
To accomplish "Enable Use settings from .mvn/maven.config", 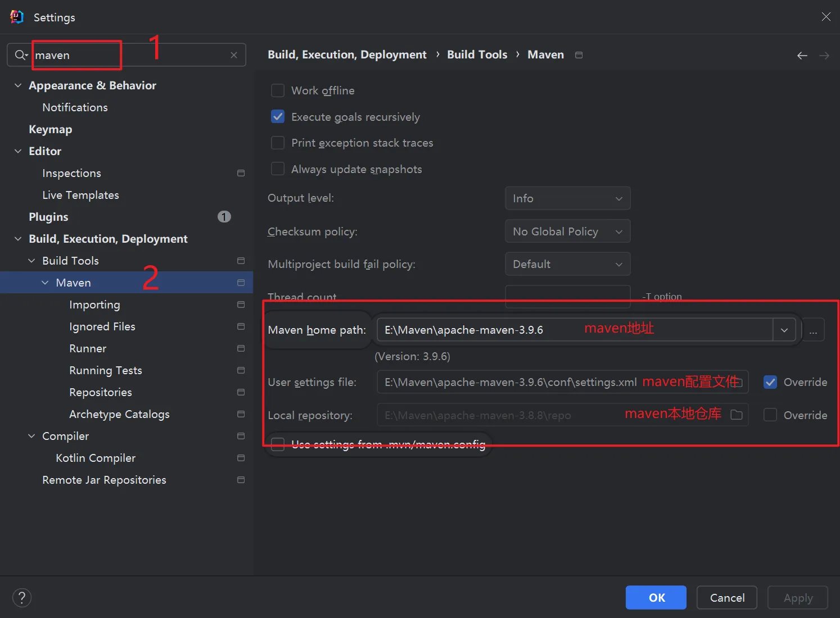I will [x=278, y=444].
